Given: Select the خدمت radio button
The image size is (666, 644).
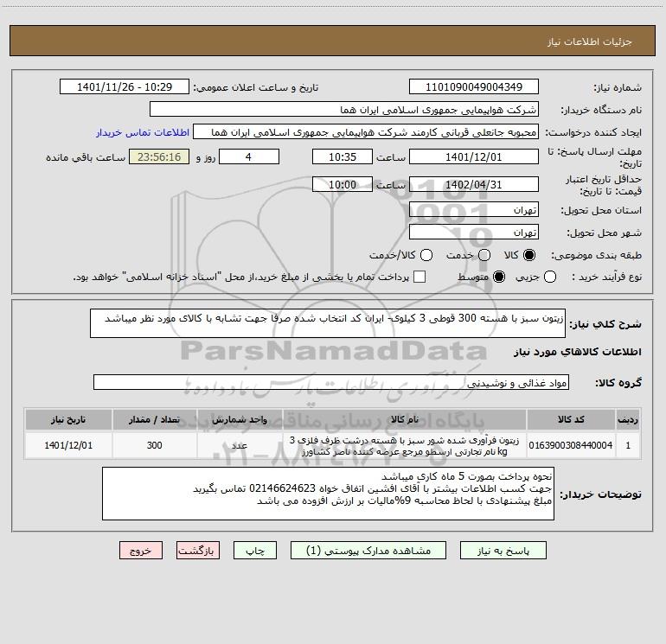Looking at the screenshot, I should 484,255.
